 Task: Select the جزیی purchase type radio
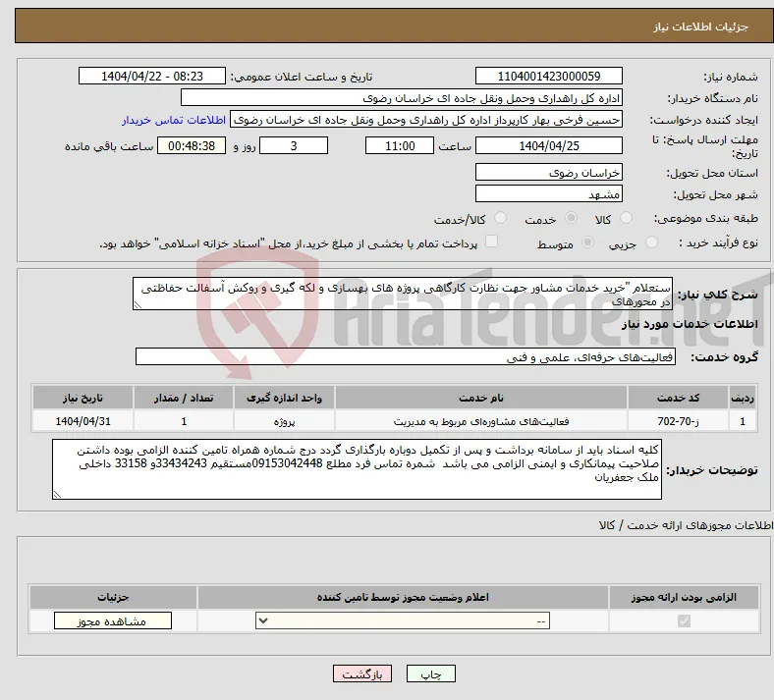click(651, 242)
